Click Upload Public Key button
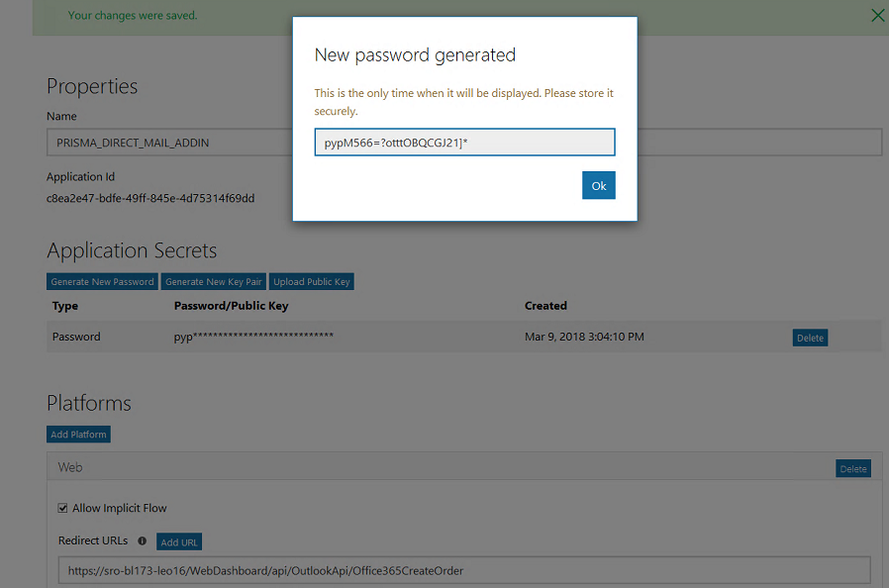This screenshot has height=588, width=889. 312,282
